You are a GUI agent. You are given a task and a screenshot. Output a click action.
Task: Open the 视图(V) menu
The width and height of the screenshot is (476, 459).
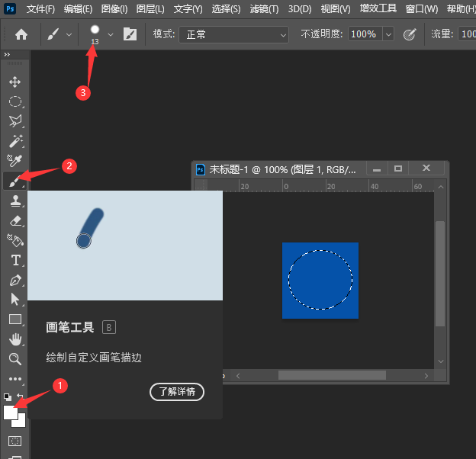[x=336, y=9]
